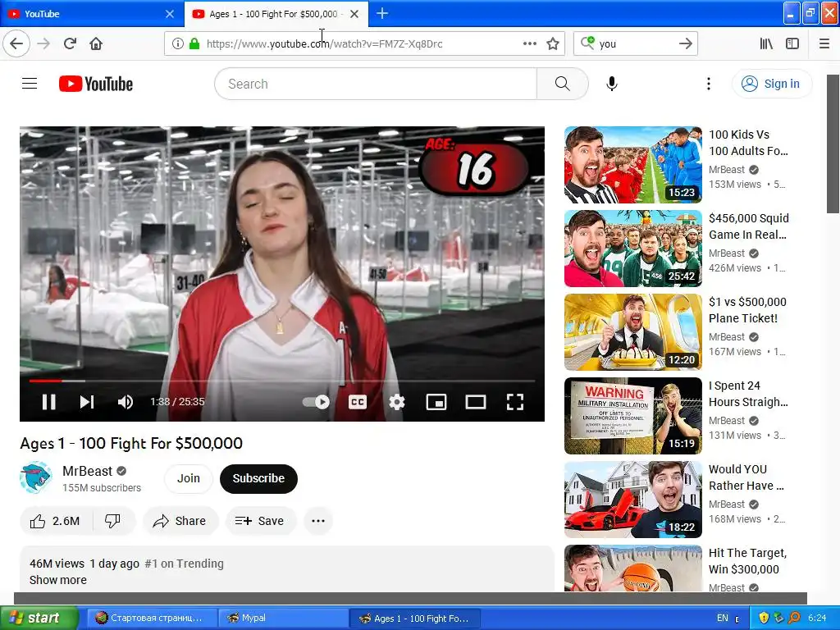Open Would YOU Rather Have video title
Viewport: 840px width, 630px height.
746,477
